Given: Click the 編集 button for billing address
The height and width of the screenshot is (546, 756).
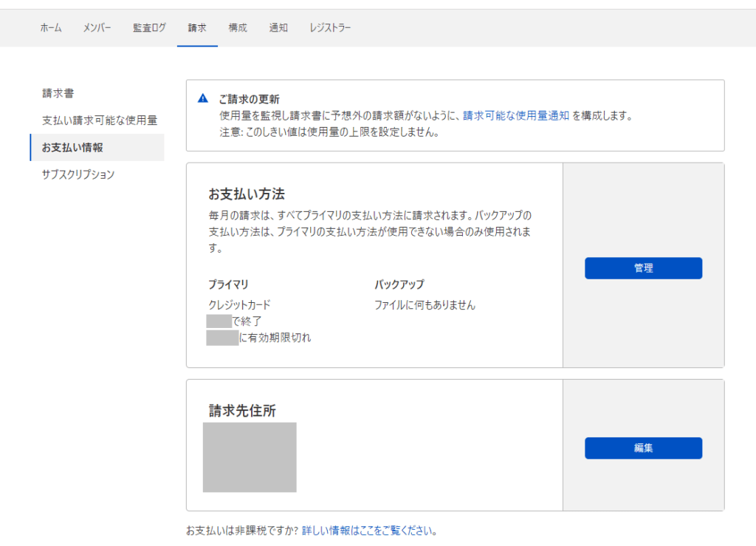Looking at the screenshot, I should pos(643,448).
